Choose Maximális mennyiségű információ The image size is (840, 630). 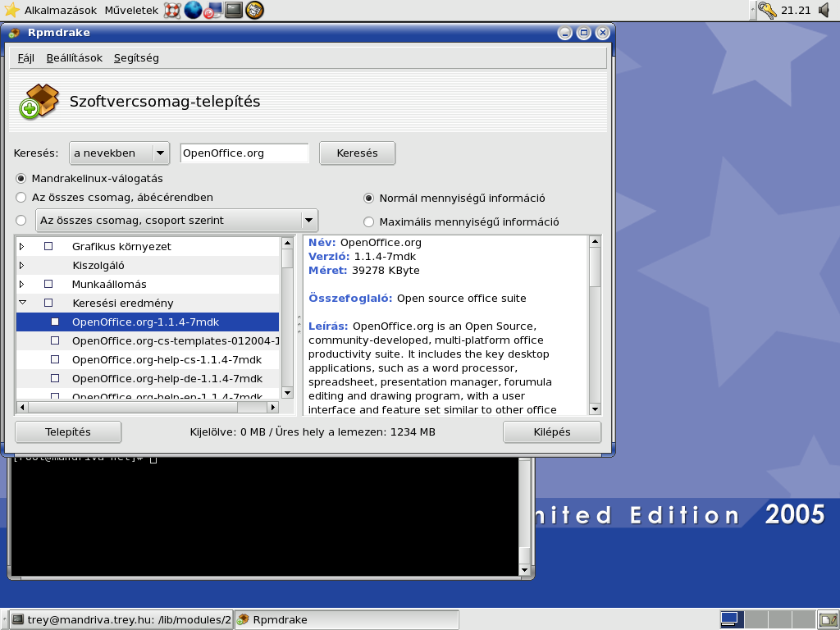click(x=368, y=221)
